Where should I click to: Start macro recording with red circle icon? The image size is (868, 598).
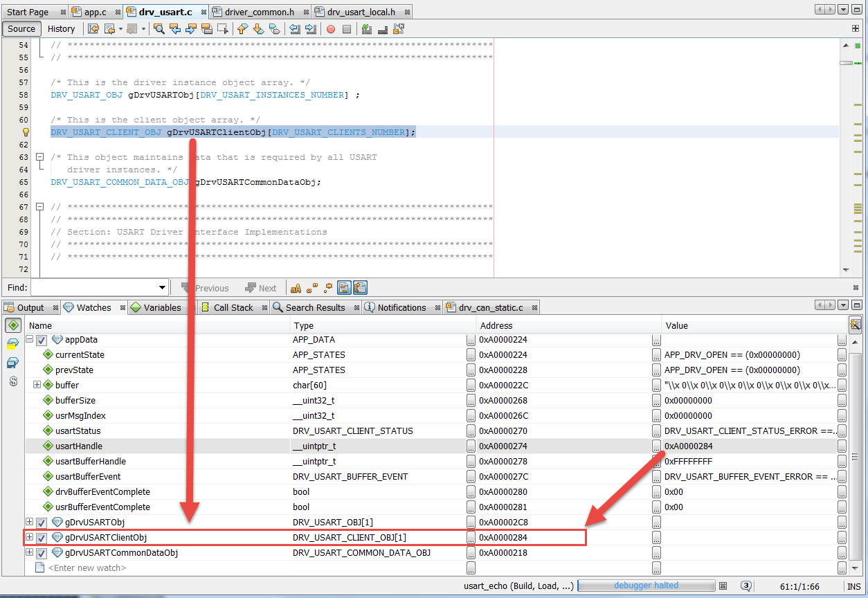click(330, 29)
